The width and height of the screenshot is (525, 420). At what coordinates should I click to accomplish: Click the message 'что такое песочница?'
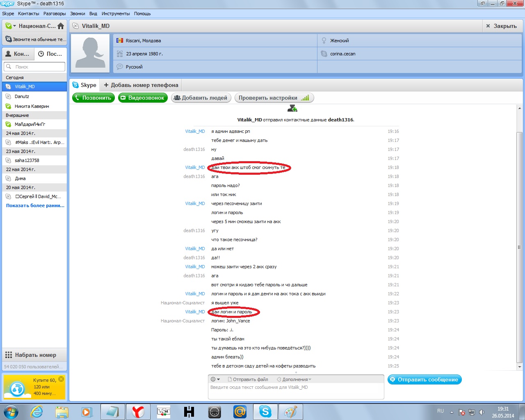point(234,240)
